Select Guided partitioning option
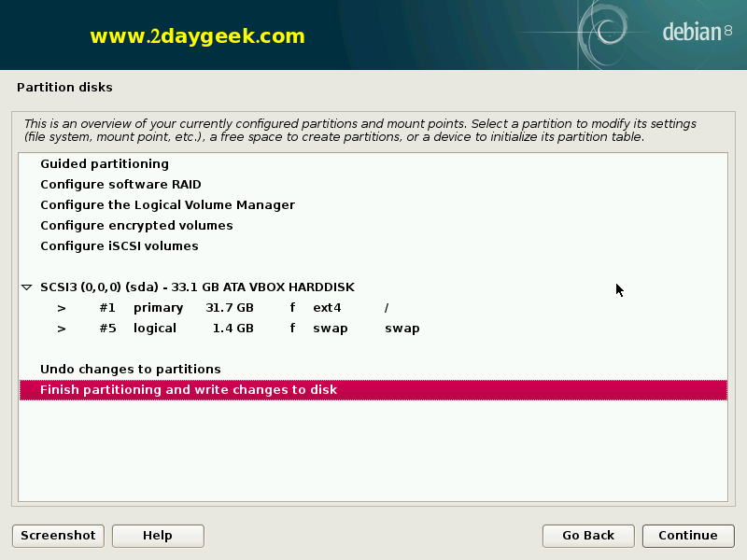The height and width of the screenshot is (560, 747). pos(373,164)
